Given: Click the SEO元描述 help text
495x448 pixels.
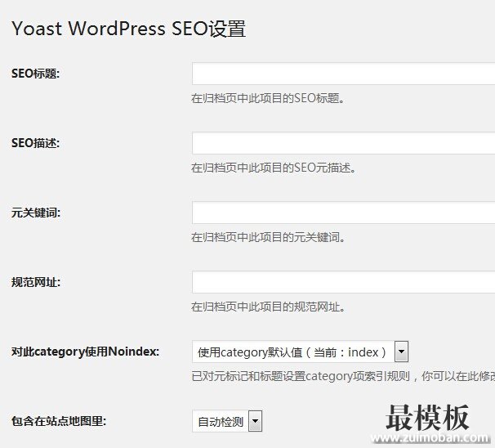Looking at the screenshot, I should point(274,168).
